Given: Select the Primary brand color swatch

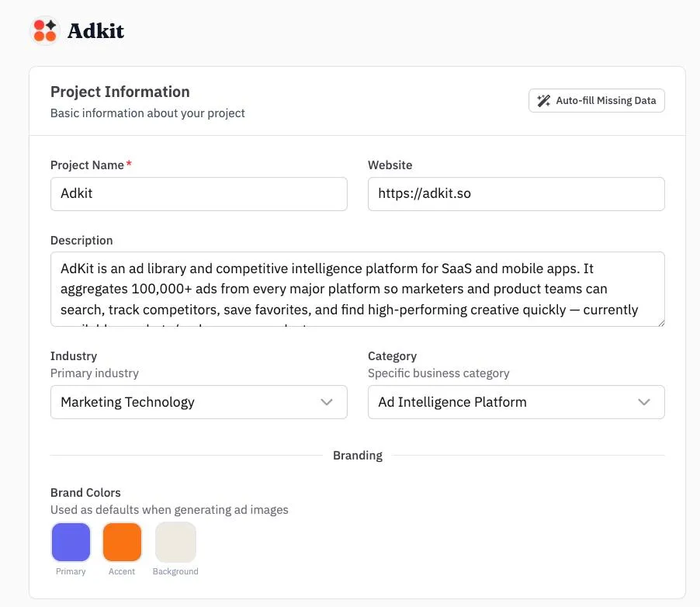Looking at the screenshot, I should 71,543.
